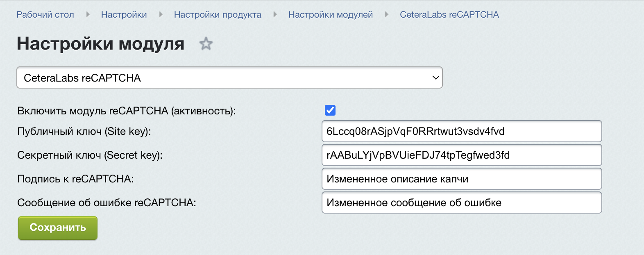Focus the Site key input field

point(462,131)
